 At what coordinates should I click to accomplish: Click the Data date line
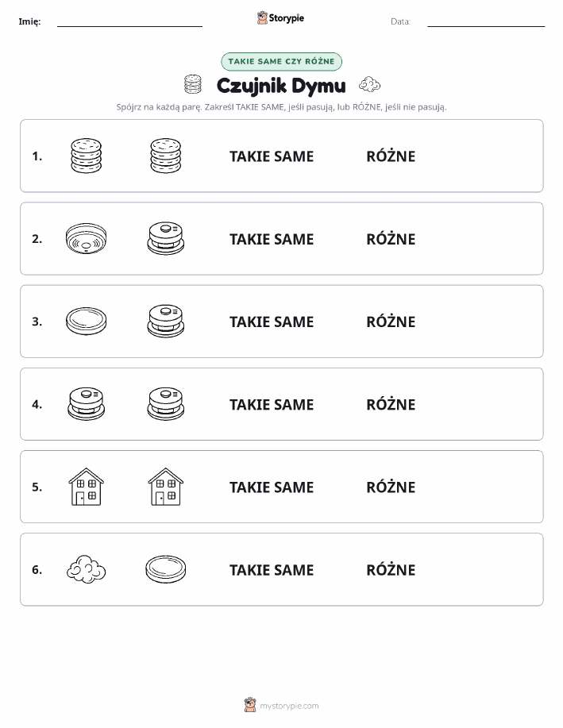(x=486, y=26)
